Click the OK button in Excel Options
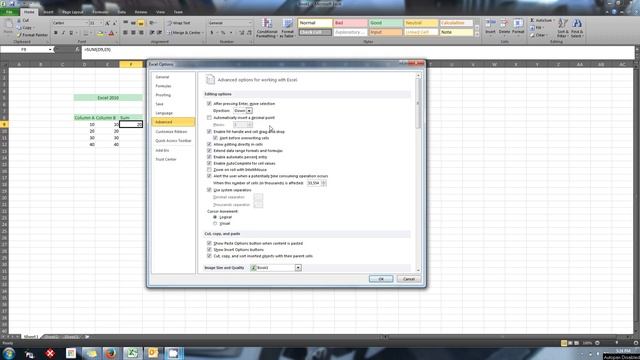 tap(381, 279)
